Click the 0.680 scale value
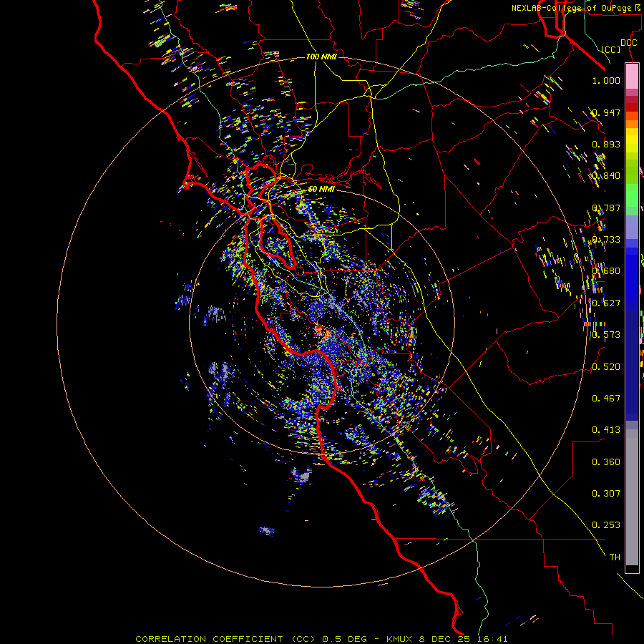Image resolution: width=644 pixels, height=644 pixels. tap(606, 271)
